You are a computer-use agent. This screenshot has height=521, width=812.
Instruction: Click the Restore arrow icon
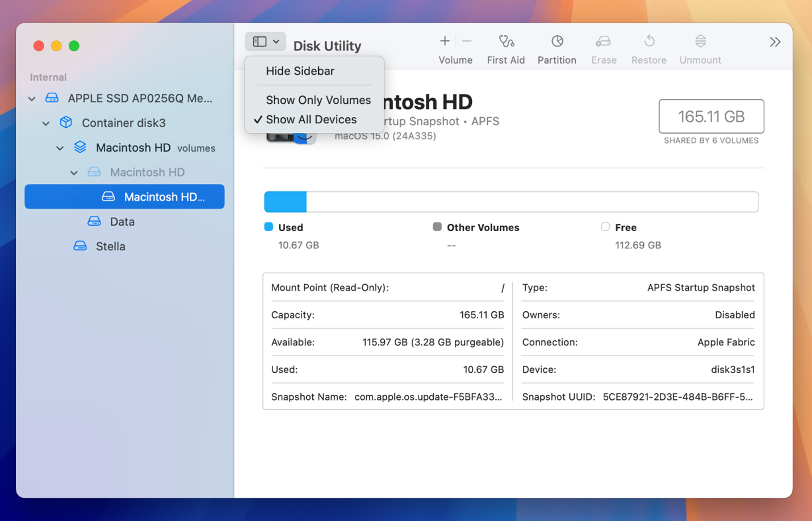(649, 41)
